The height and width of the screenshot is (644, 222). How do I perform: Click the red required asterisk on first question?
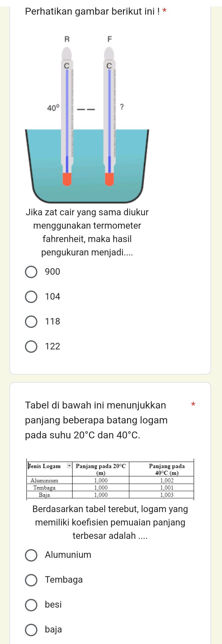click(x=165, y=11)
